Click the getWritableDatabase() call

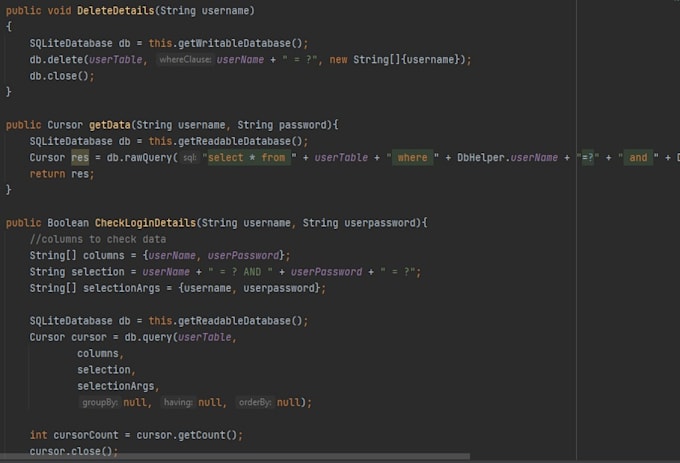(240, 43)
